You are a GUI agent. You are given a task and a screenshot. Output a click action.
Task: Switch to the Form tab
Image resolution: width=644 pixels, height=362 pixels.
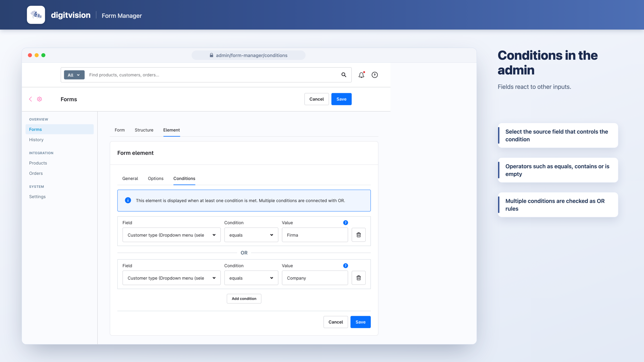pos(120,130)
